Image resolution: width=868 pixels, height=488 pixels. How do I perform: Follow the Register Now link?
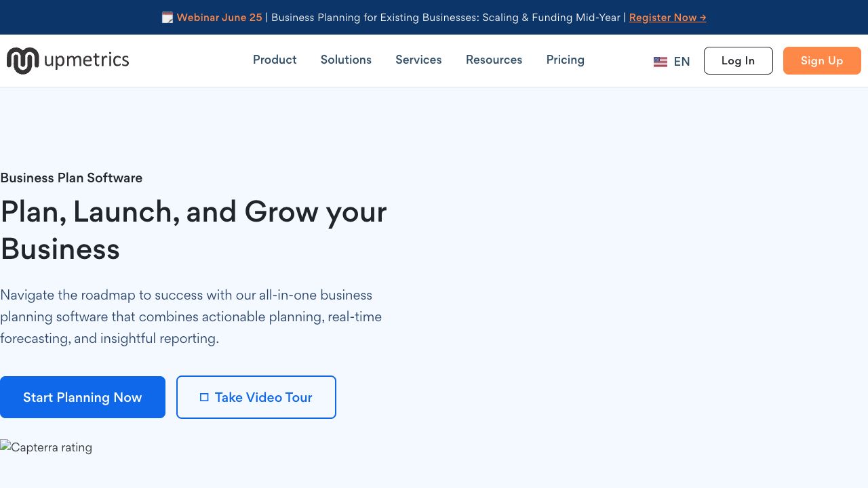pos(667,18)
